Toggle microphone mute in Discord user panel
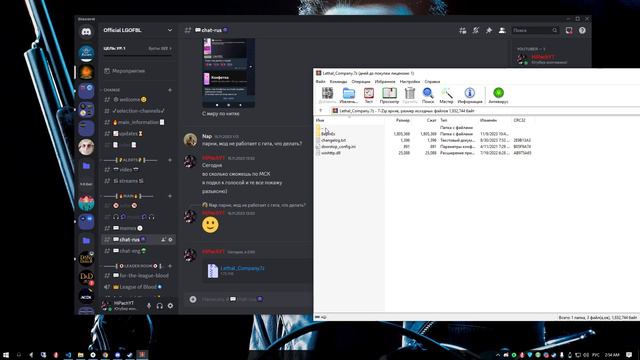Viewport: 640px width, 360px height. tap(149, 305)
